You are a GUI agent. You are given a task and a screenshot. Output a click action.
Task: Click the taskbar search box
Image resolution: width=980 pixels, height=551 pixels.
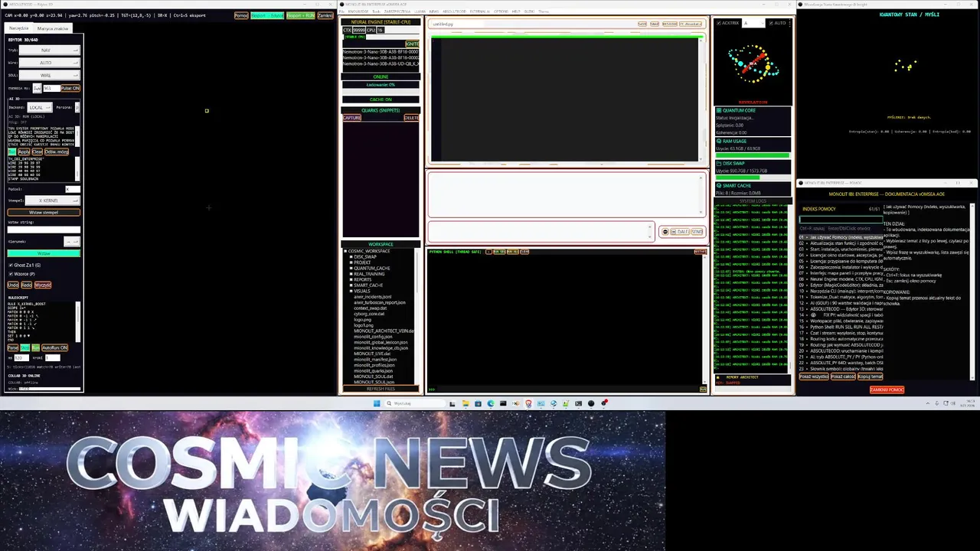(x=414, y=403)
